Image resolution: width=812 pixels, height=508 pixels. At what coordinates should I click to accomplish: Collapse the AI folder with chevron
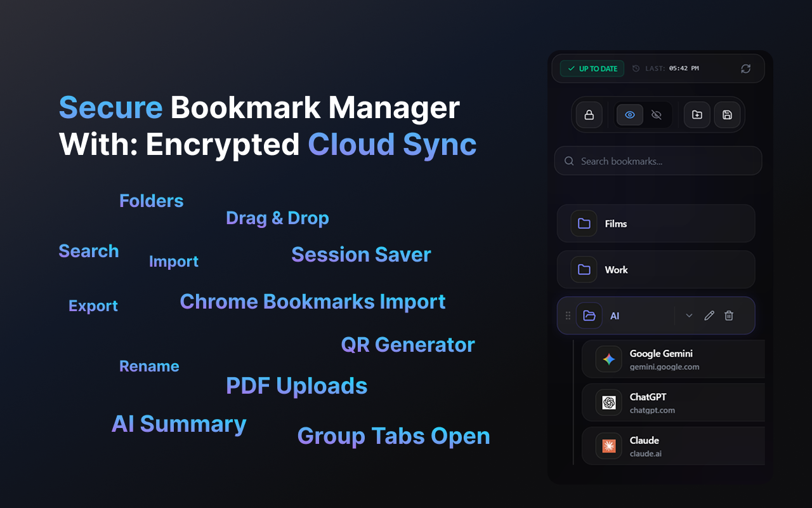point(689,316)
